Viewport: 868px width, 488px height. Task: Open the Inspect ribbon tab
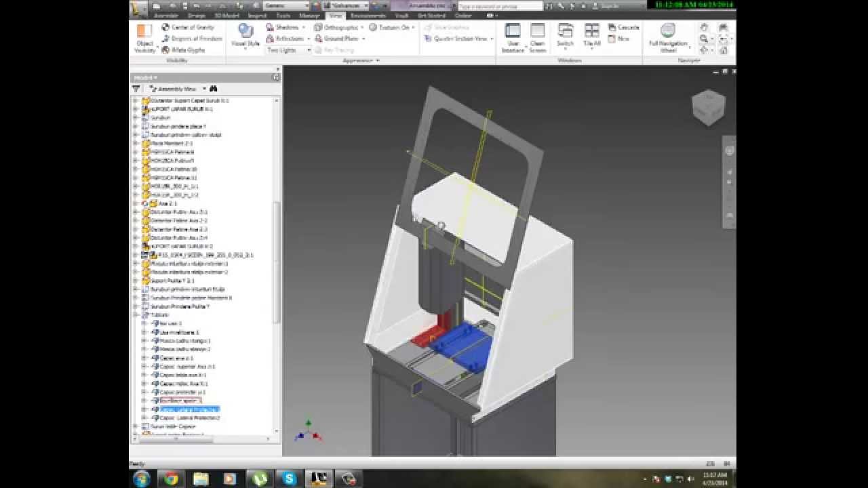point(257,15)
